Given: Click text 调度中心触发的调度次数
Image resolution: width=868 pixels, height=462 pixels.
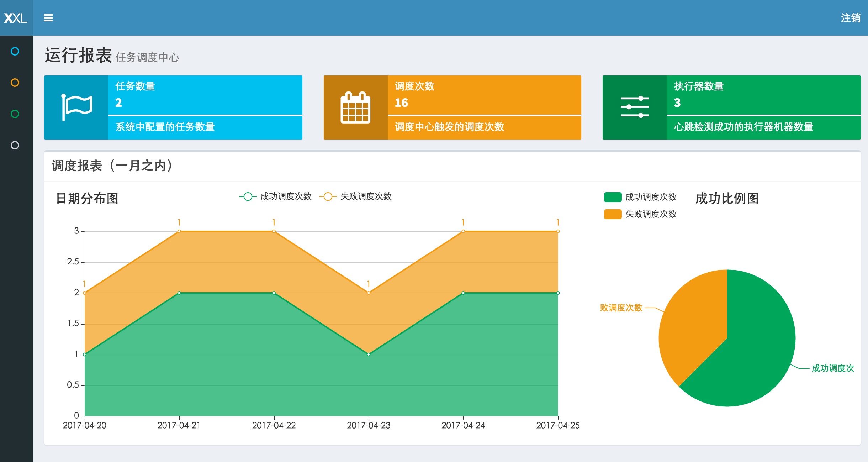Looking at the screenshot, I should coord(449,127).
